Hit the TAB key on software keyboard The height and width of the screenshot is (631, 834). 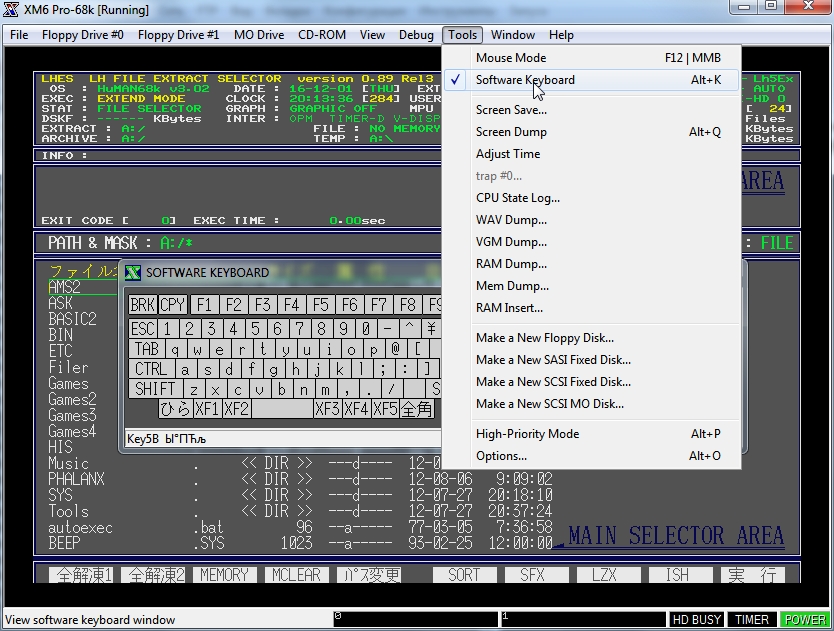[147, 349]
